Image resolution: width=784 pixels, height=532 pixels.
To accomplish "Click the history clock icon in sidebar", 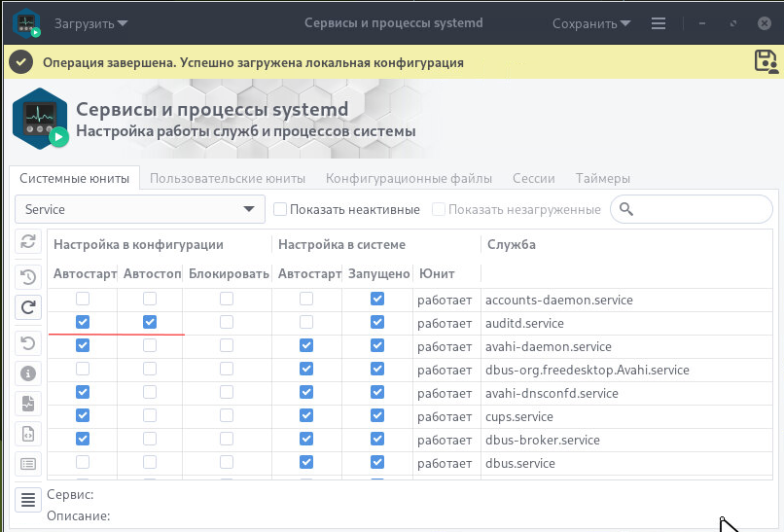I will 28,276.
